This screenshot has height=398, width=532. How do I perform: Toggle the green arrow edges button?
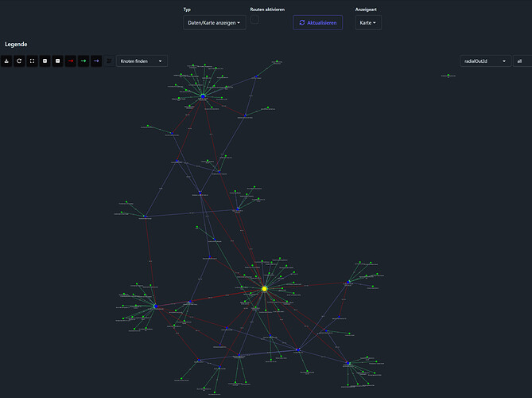click(x=83, y=61)
